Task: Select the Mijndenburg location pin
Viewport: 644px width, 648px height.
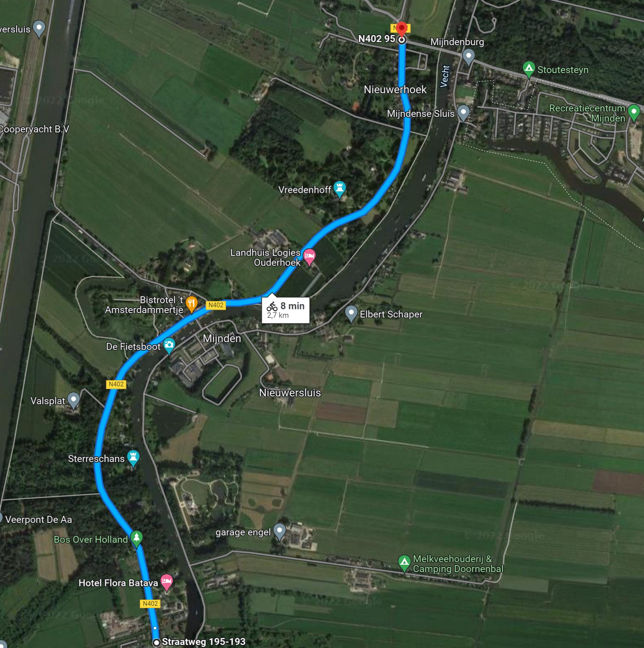Action: [x=469, y=57]
